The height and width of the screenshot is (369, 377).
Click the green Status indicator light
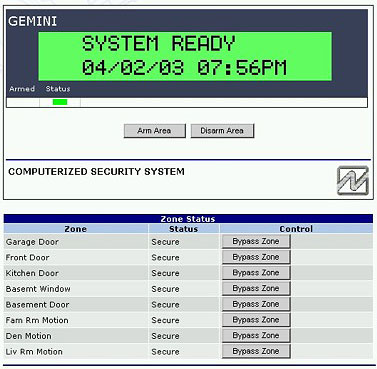[60, 102]
